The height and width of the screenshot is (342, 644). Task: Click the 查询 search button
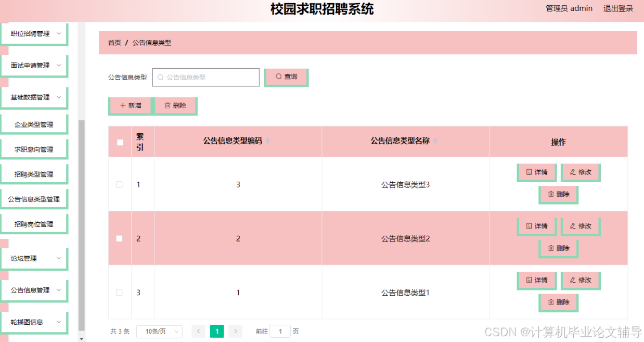pyautogui.click(x=286, y=76)
